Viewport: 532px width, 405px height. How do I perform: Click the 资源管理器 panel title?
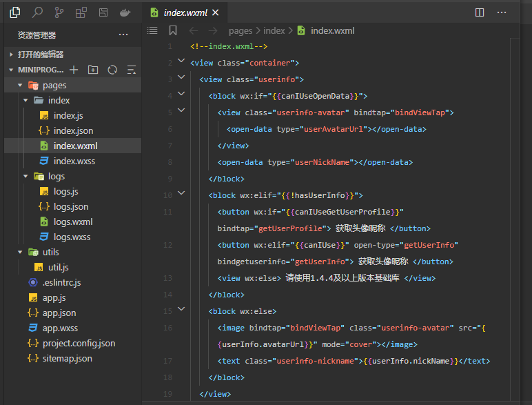[37, 35]
